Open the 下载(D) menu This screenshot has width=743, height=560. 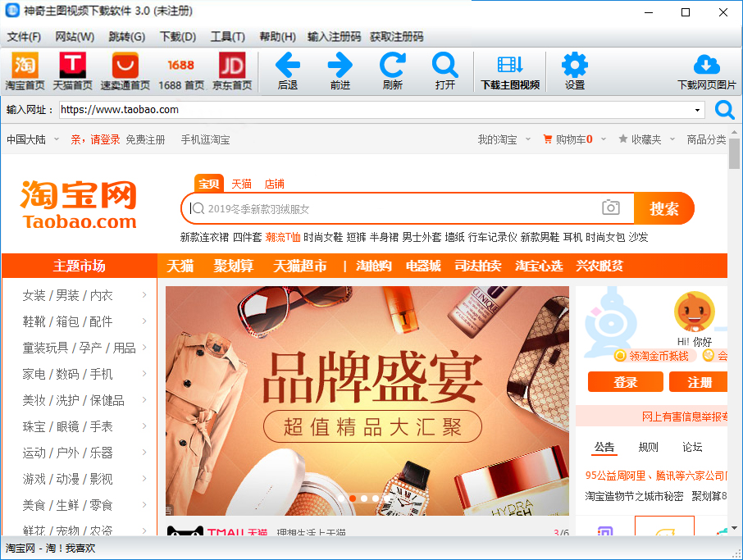pyautogui.click(x=178, y=36)
